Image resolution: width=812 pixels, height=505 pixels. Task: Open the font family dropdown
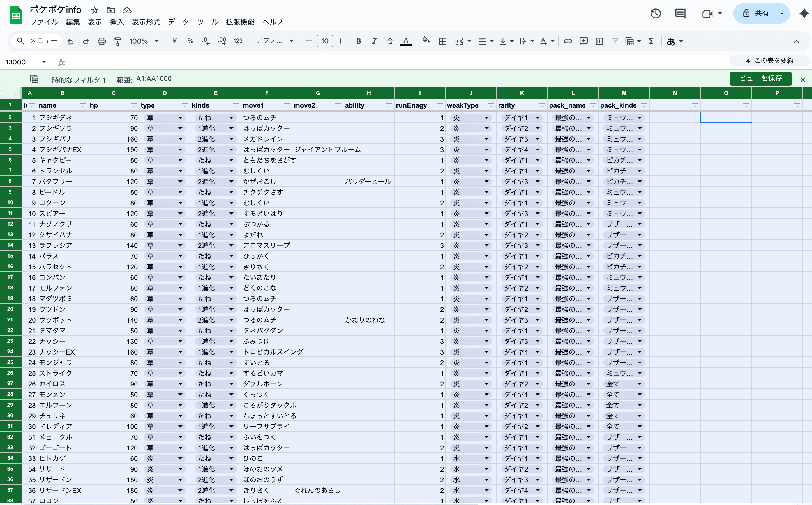[274, 41]
